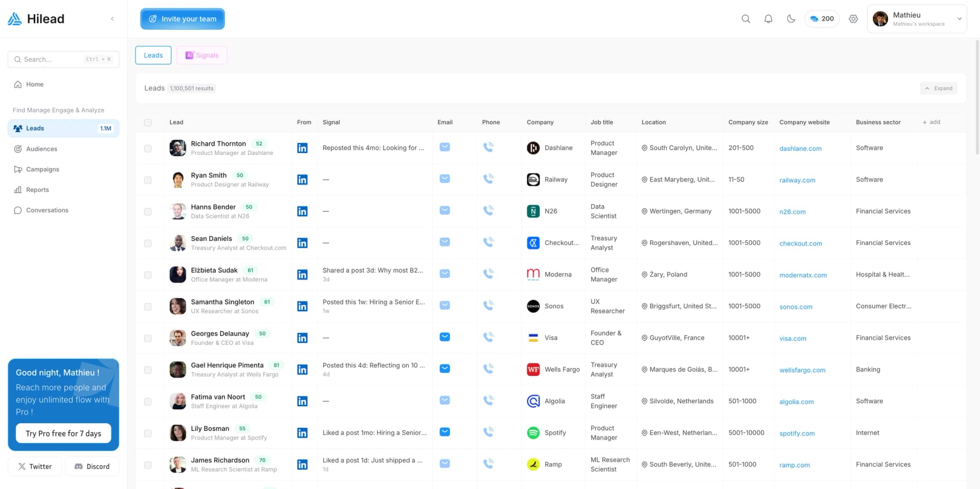
Task: Open Audiences in sidebar
Action: pos(63,149)
